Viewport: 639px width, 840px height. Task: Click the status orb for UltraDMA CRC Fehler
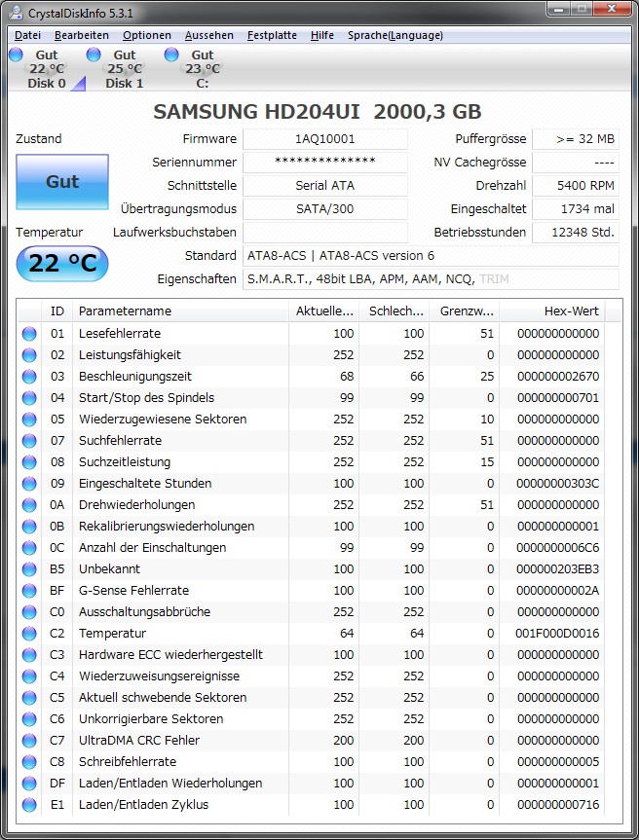[x=29, y=741]
